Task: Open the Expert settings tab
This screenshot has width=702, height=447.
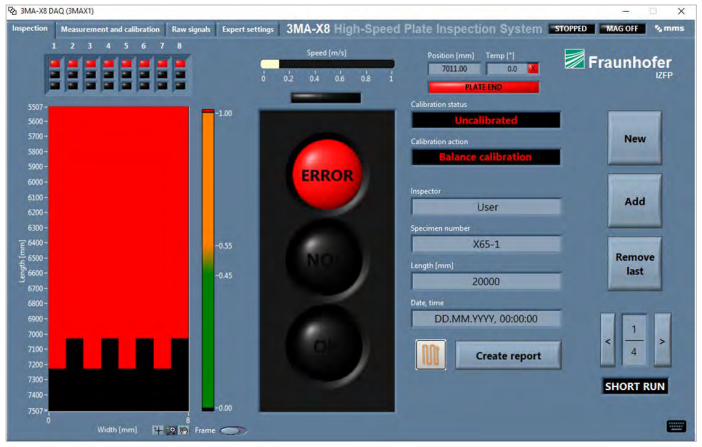Action: (x=248, y=29)
